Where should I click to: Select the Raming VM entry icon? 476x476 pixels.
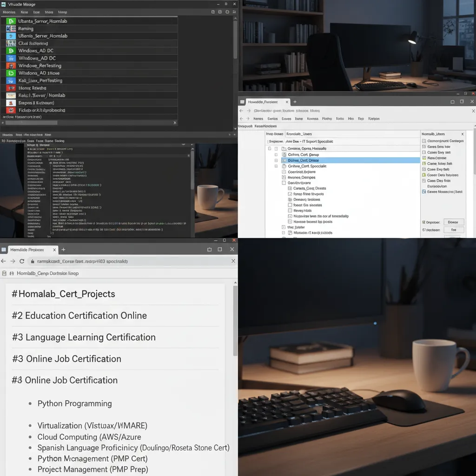click(10, 28)
